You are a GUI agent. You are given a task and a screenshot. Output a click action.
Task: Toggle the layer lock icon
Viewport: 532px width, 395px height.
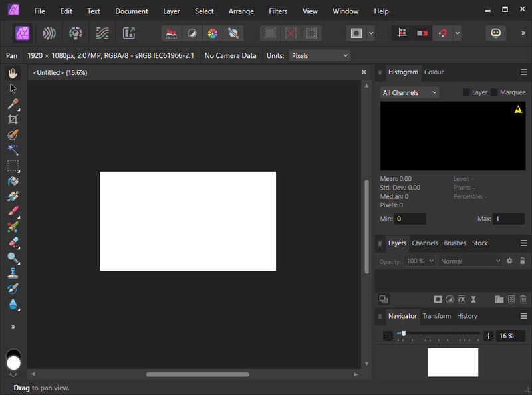pyautogui.click(x=522, y=261)
